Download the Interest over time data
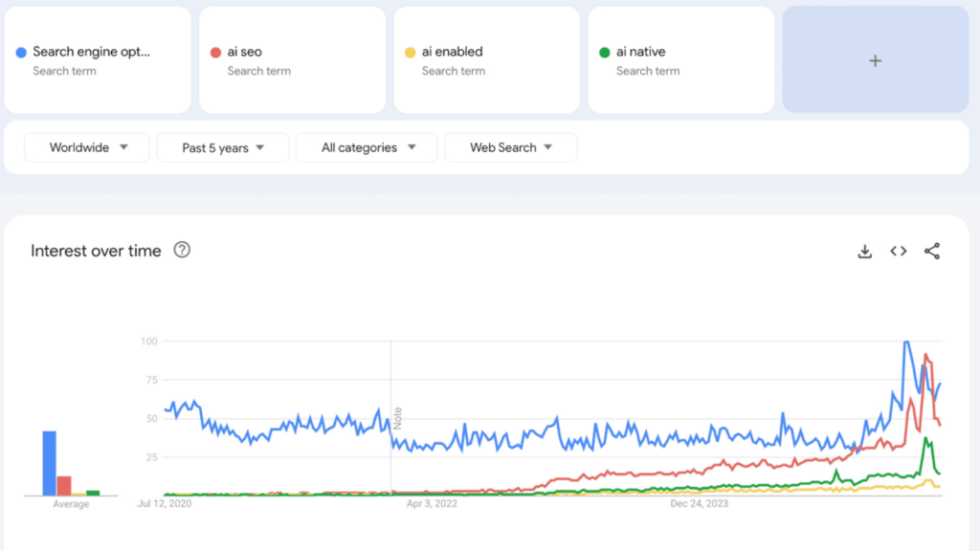Screen dimensions: 980x551 (864, 252)
